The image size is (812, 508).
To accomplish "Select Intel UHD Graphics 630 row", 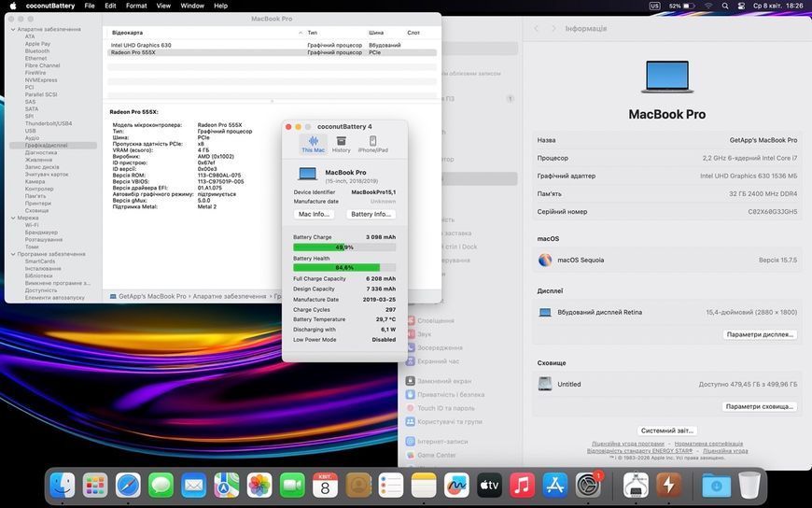I will coord(272,45).
